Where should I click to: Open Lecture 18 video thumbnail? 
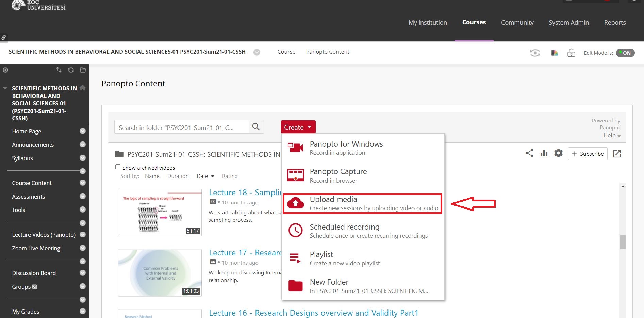(x=160, y=213)
